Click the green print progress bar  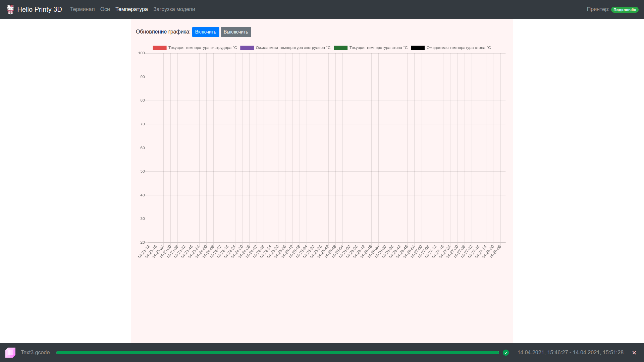pos(277,353)
